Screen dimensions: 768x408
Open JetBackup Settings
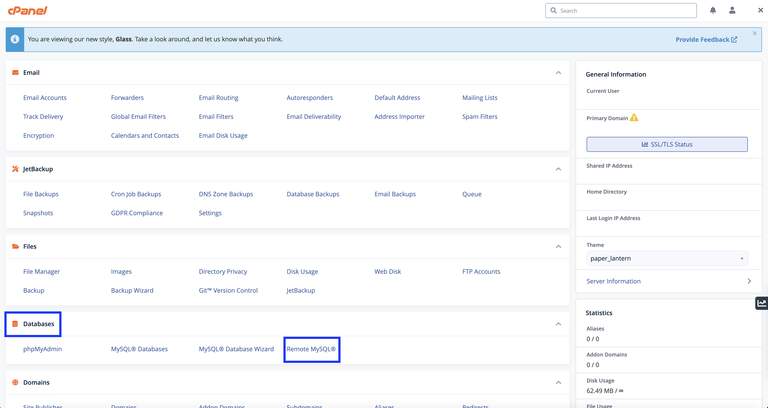pos(210,213)
